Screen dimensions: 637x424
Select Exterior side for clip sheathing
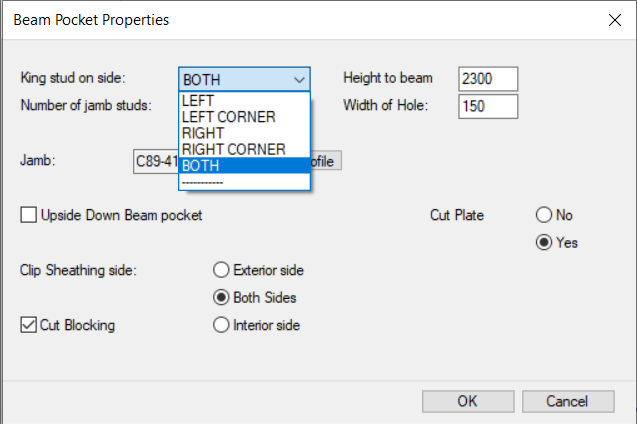point(221,270)
